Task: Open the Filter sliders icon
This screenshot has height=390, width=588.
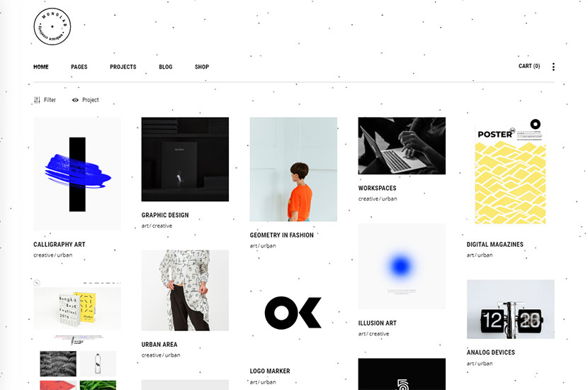Action: pos(37,100)
